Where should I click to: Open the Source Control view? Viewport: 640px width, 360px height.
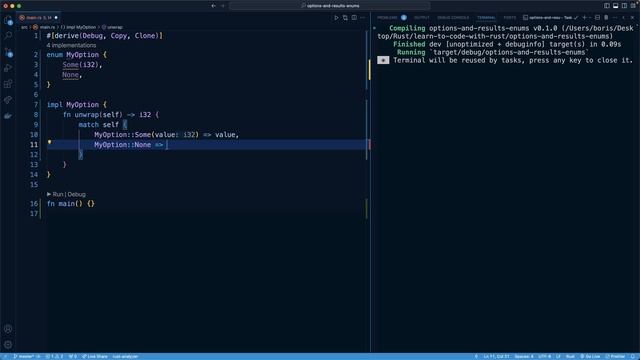pyautogui.click(x=8, y=52)
